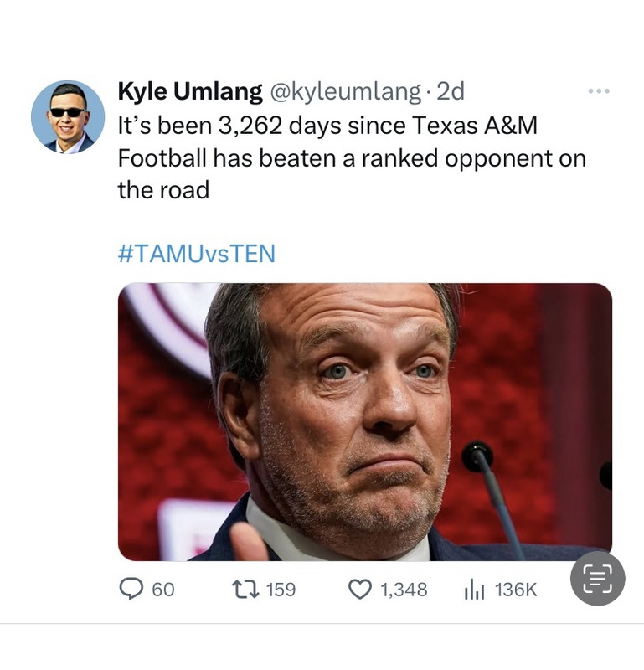Click the 60 replies count

(x=162, y=590)
